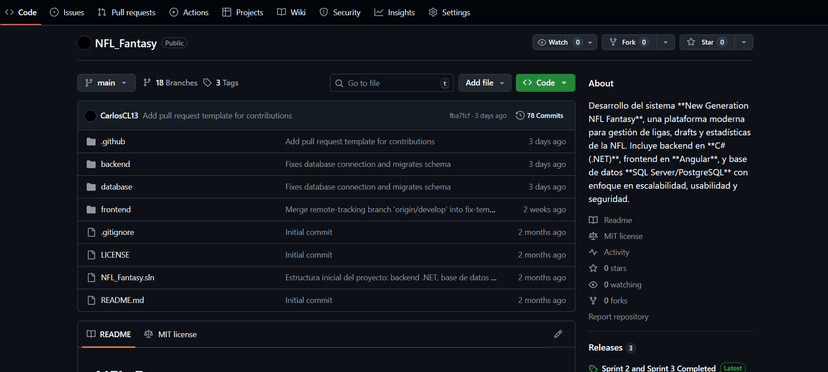The width and height of the screenshot is (828, 372).
Task: View the 0 watching link
Action: pyautogui.click(x=615, y=285)
